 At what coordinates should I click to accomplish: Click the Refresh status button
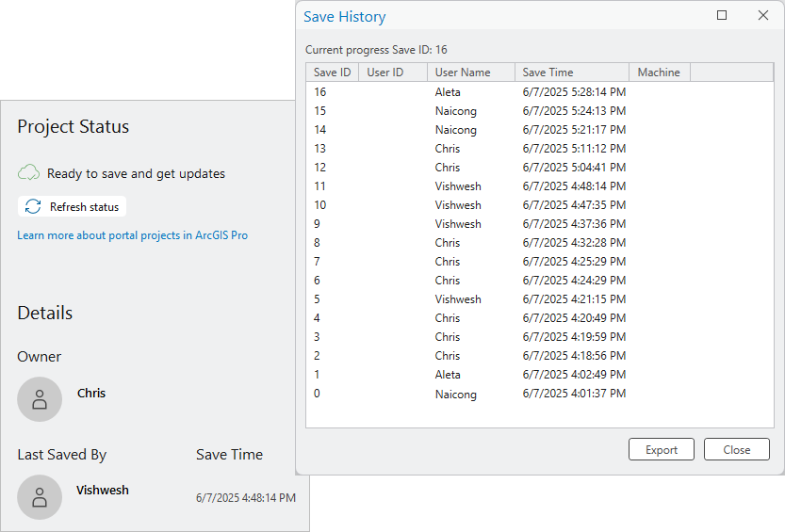point(72,206)
